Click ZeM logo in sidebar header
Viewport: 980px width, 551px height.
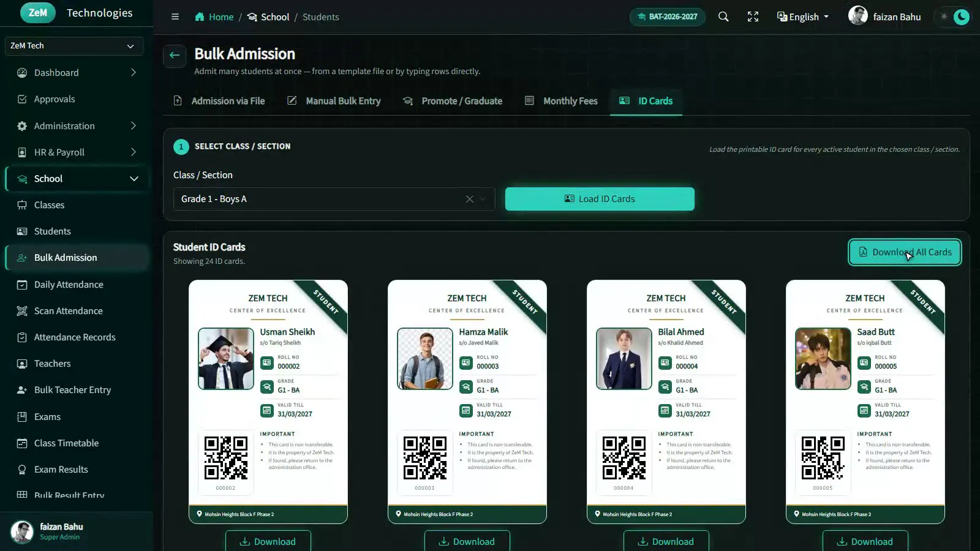37,13
